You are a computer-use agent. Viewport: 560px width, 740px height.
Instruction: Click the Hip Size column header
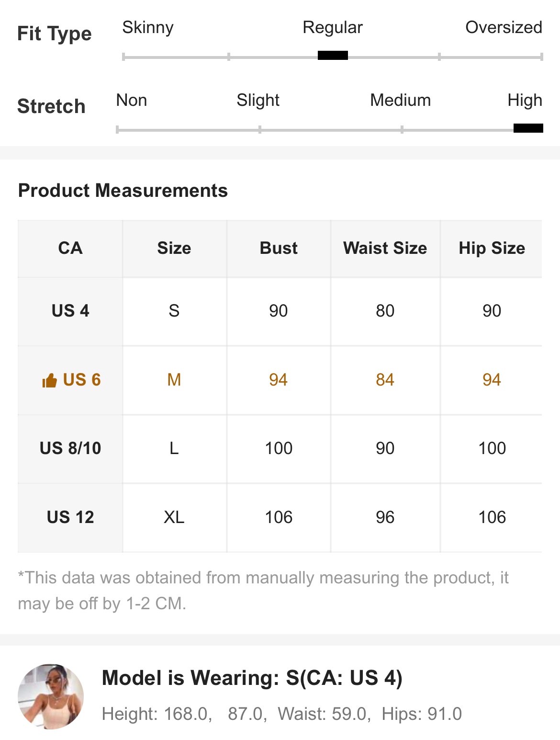[x=492, y=248]
